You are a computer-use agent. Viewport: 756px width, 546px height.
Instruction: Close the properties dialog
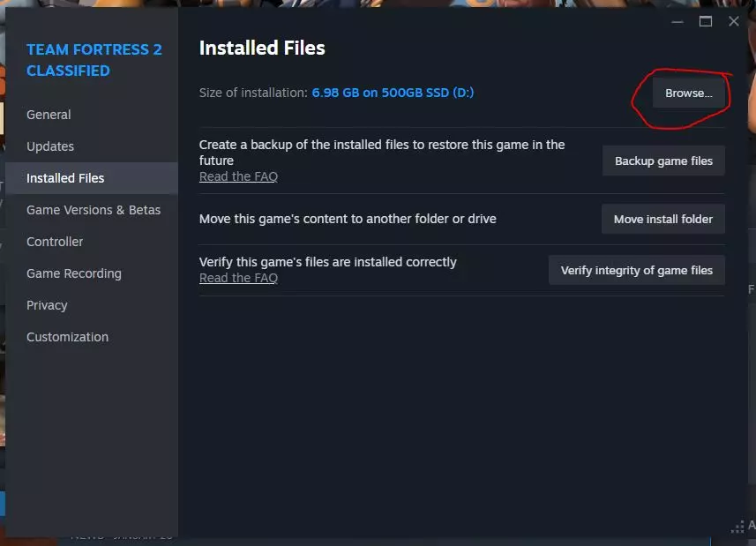tap(733, 21)
